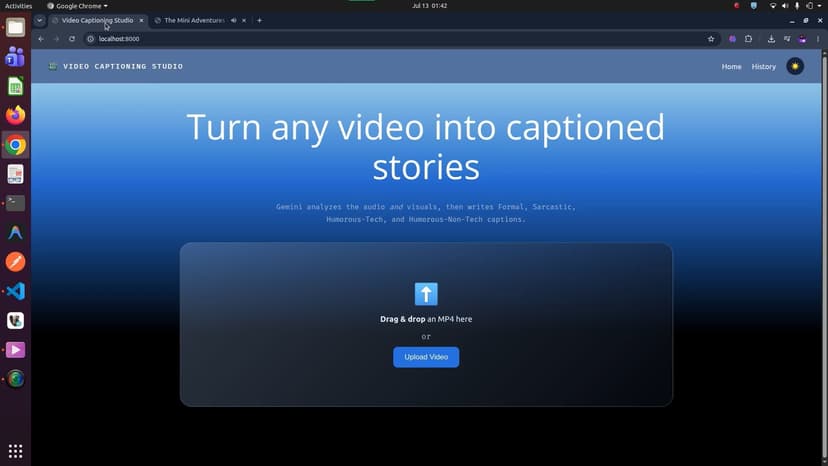828x466 pixels.
Task: Close the Video Captioning Studio tab
Action: 141,20
